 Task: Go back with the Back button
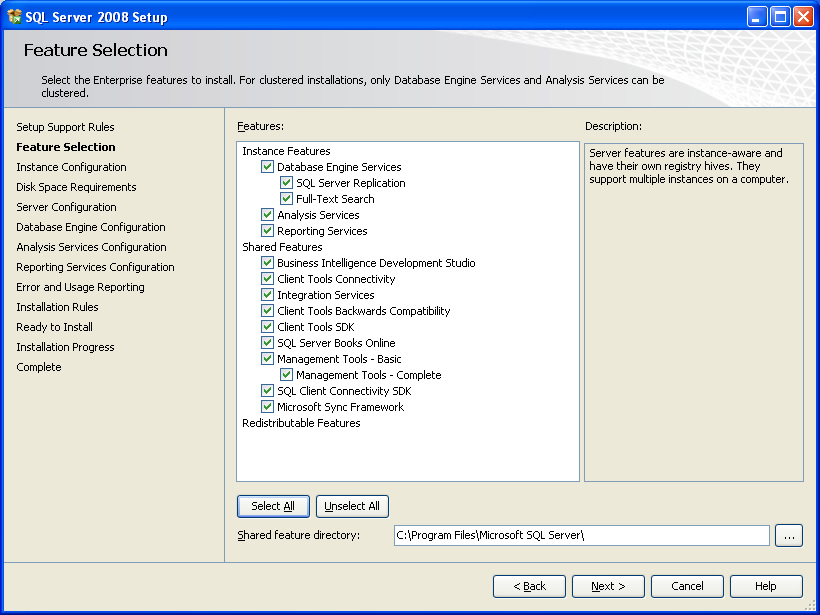529,586
